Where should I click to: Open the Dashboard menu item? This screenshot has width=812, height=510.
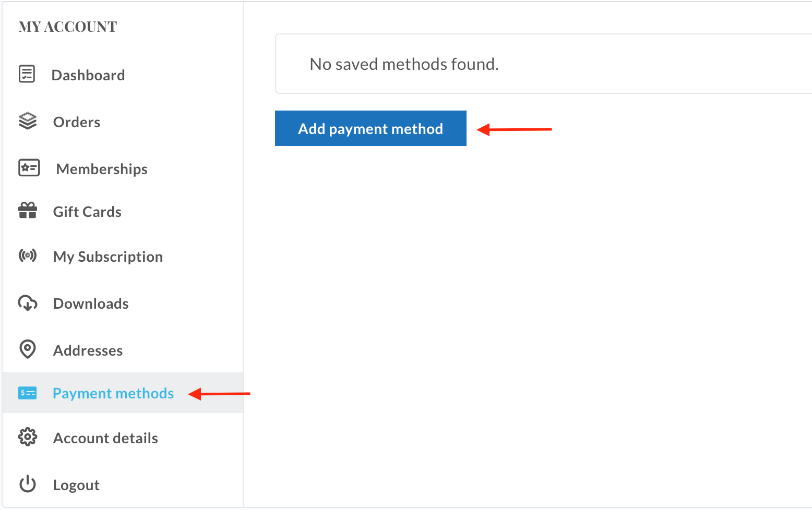tap(88, 75)
